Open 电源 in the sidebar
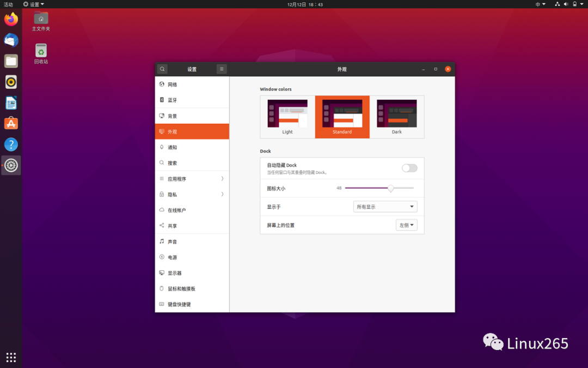 [x=192, y=257]
